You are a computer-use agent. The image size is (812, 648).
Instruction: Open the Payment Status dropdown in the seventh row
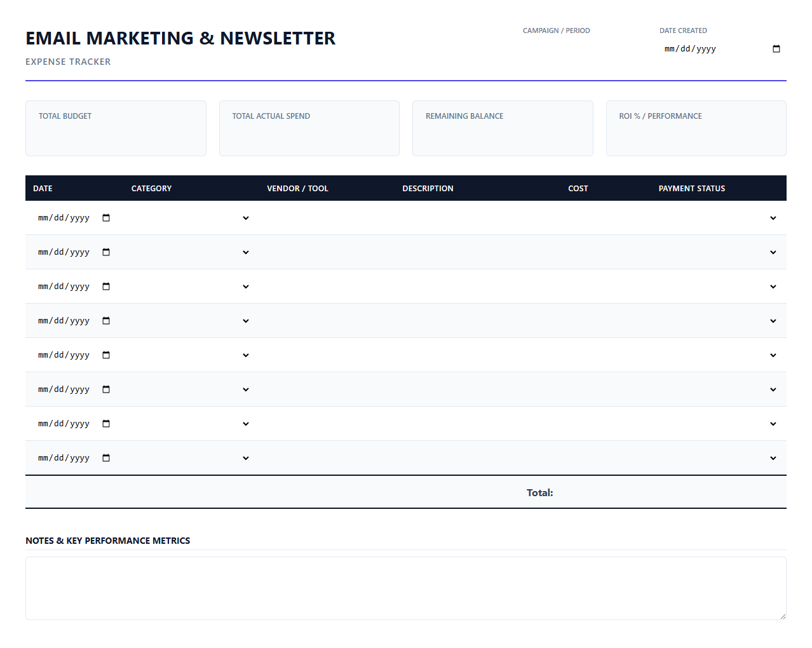tap(718, 424)
